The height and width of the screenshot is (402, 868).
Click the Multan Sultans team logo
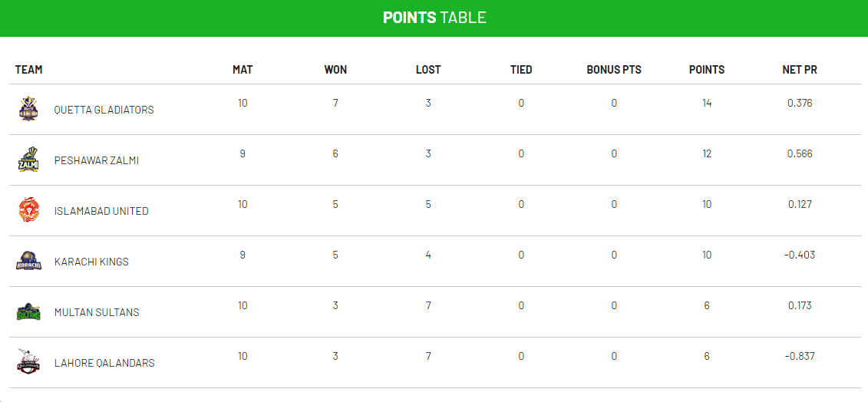tap(28, 311)
